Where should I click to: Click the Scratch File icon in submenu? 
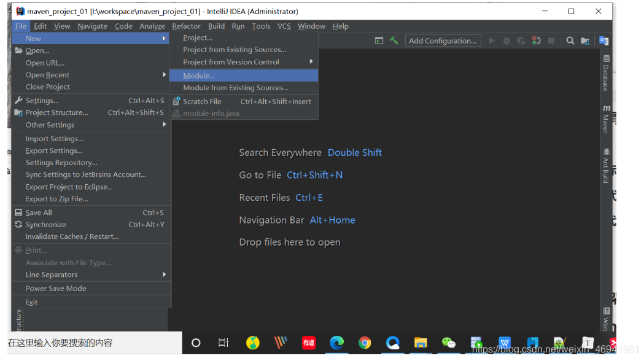177,101
